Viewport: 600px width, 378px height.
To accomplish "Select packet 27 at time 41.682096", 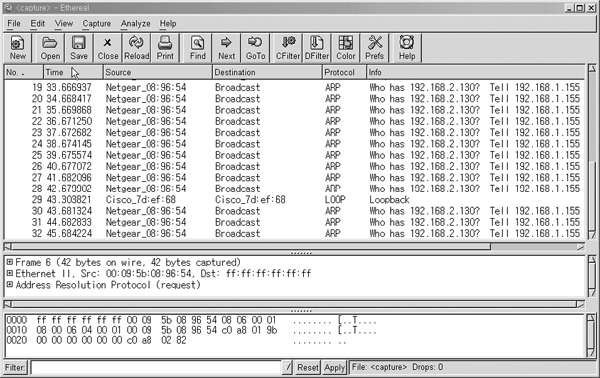I will pos(295,178).
